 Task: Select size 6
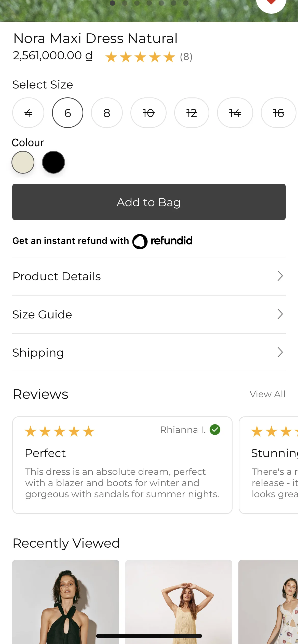point(67,113)
